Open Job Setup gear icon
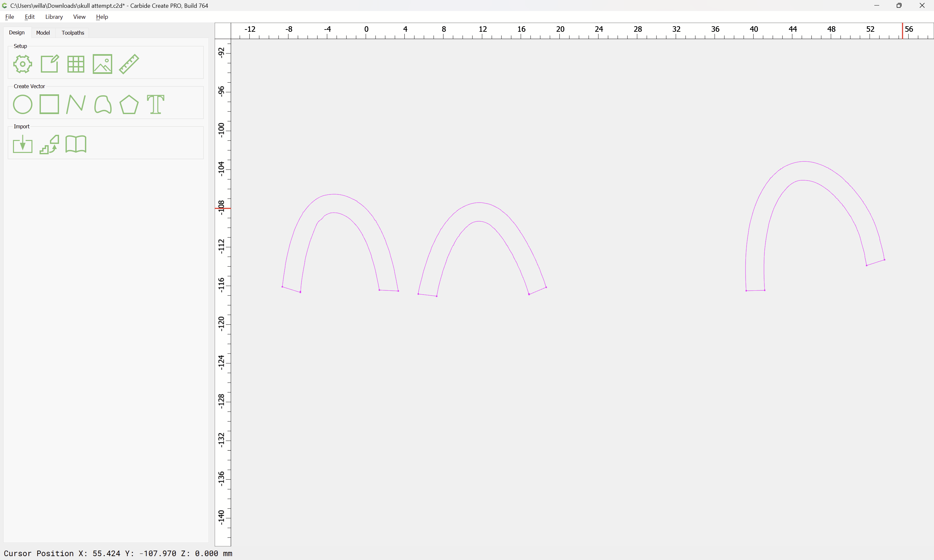This screenshot has height=560, width=934. click(23, 64)
